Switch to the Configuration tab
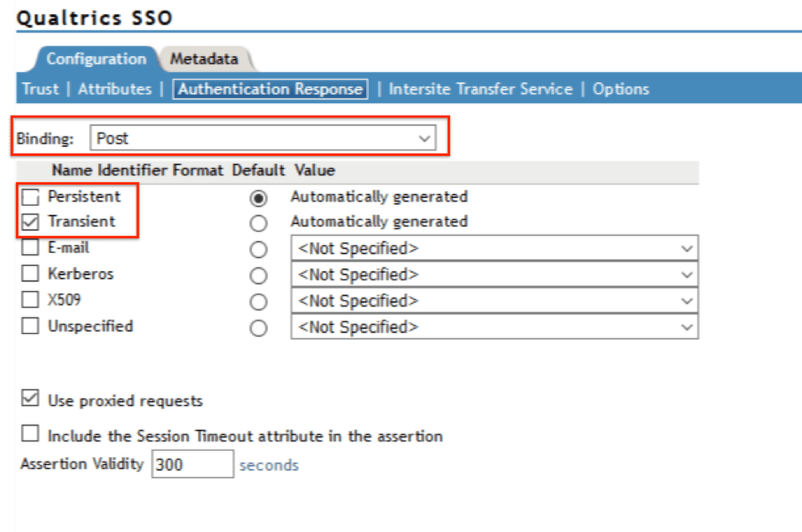 [97, 59]
